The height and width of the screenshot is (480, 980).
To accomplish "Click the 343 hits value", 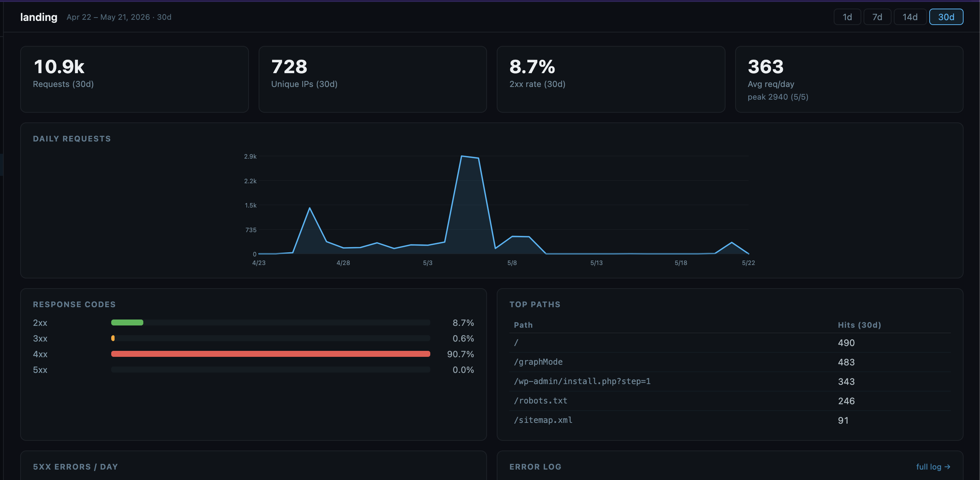I will pos(846,381).
